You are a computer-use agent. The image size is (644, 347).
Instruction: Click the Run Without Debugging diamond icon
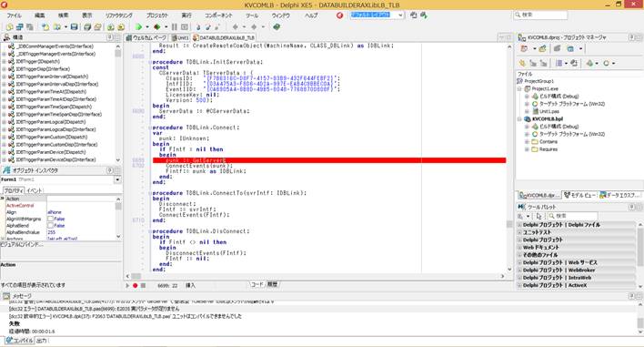[156, 26]
